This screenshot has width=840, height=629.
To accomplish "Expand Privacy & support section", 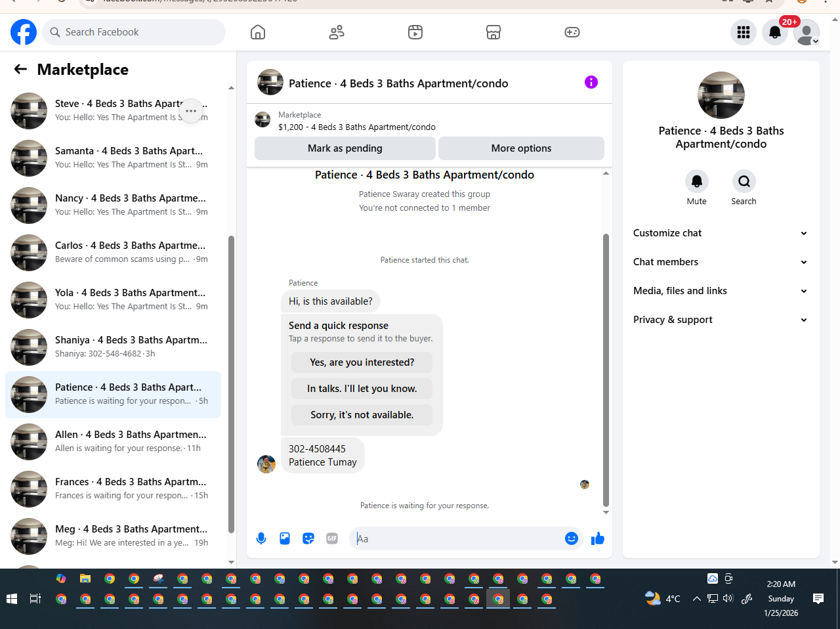I will [721, 320].
